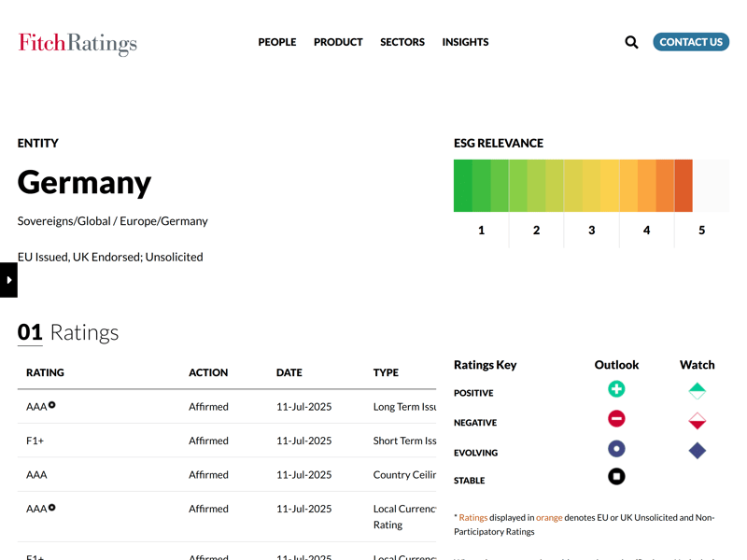
Task: Select the ESG relevance level 4 label
Action: click(646, 231)
